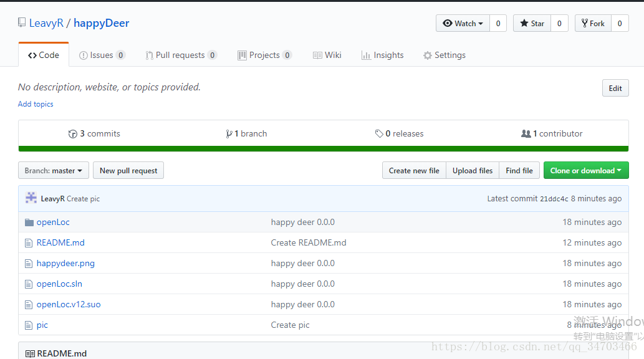Click the Fork count 0
Viewport: 644px width, 359px height.
[x=620, y=24]
